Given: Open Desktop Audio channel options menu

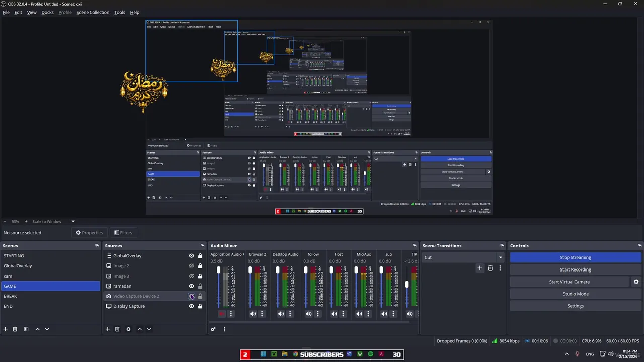Looking at the screenshot, I should (290, 314).
